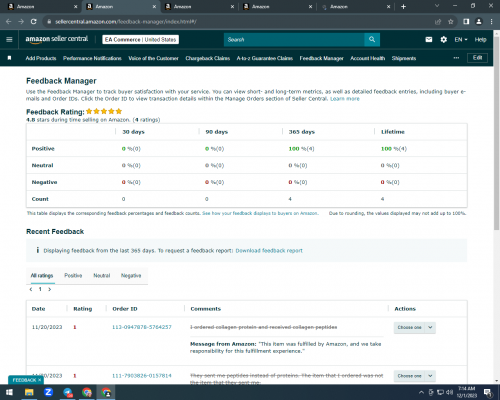
Task: Click the Download feedback report link
Action: click(x=269, y=251)
